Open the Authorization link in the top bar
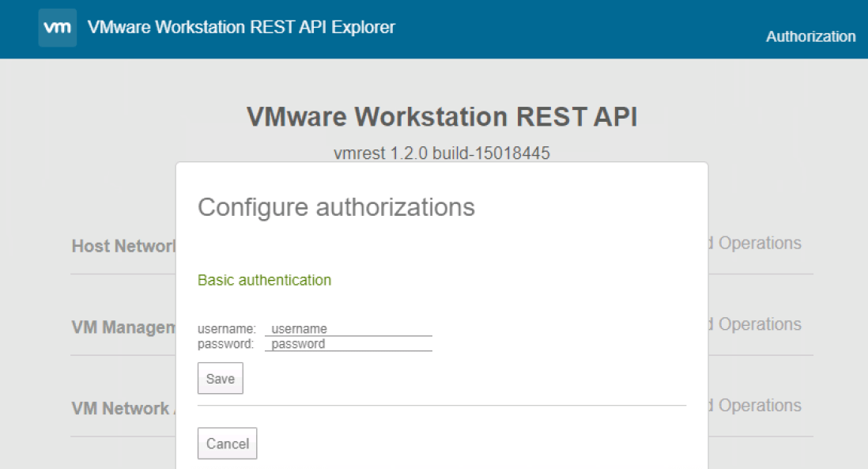868x469 pixels. [810, 36]
